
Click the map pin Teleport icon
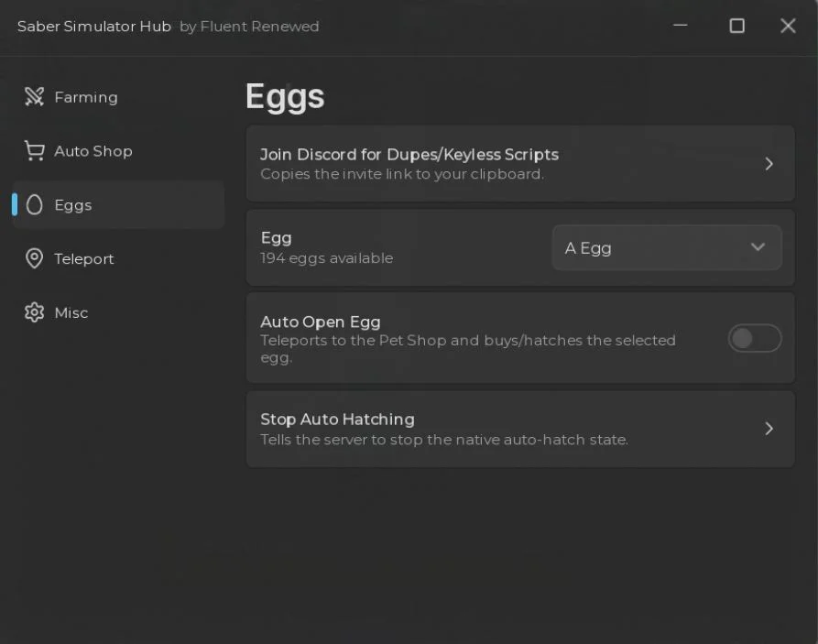tap(35, 258)
